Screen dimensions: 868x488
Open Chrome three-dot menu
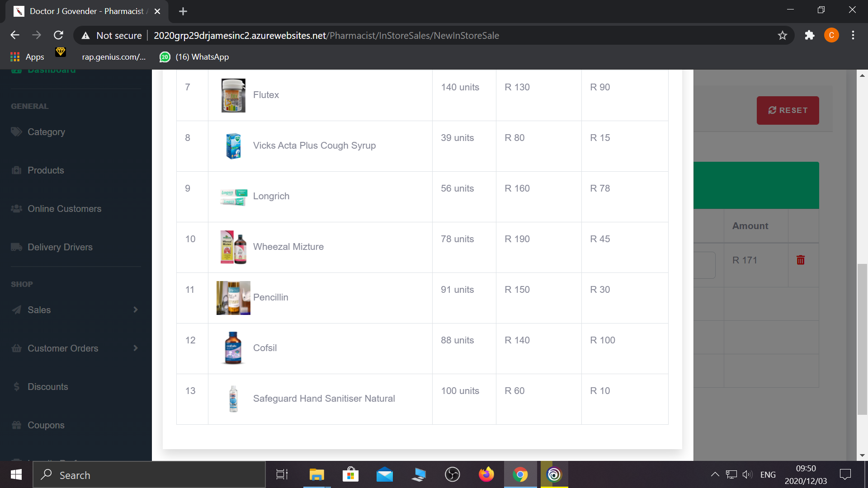853,35
